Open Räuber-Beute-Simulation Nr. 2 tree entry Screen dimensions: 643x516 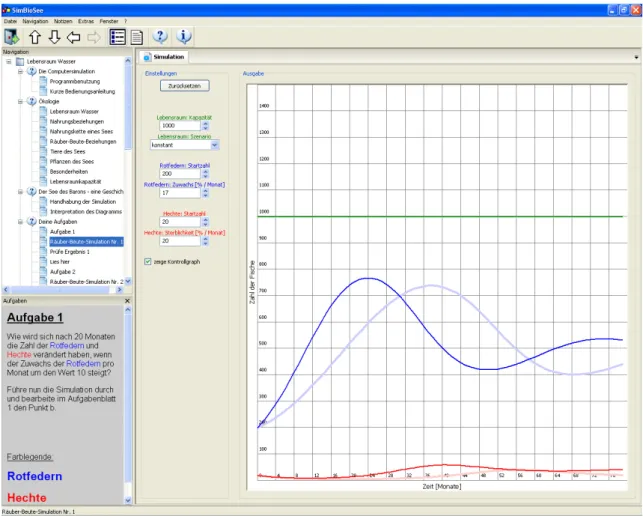click(86, 282)
